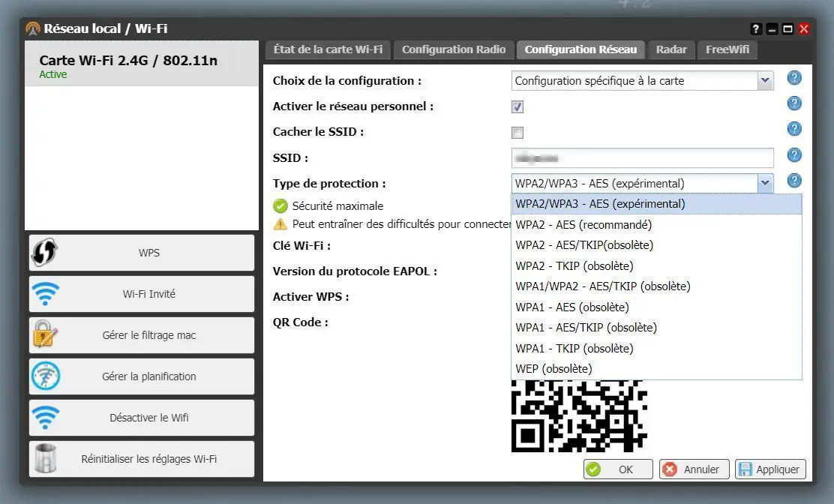Click into the SSID text field
834x504 pixels.
[643, 158]
